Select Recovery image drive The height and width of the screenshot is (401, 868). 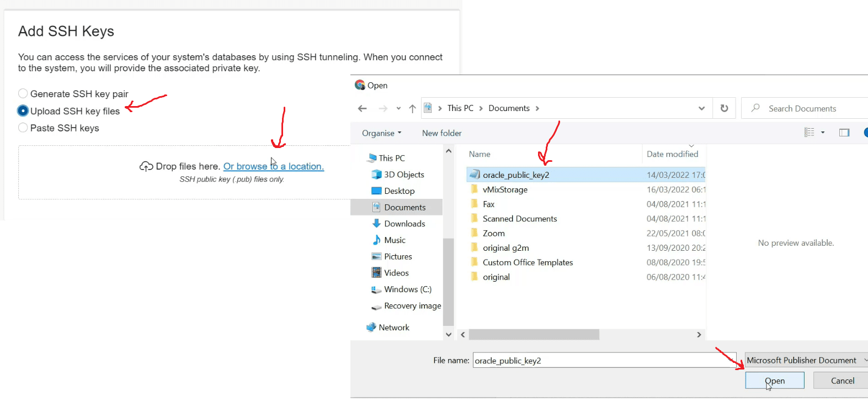413,306
